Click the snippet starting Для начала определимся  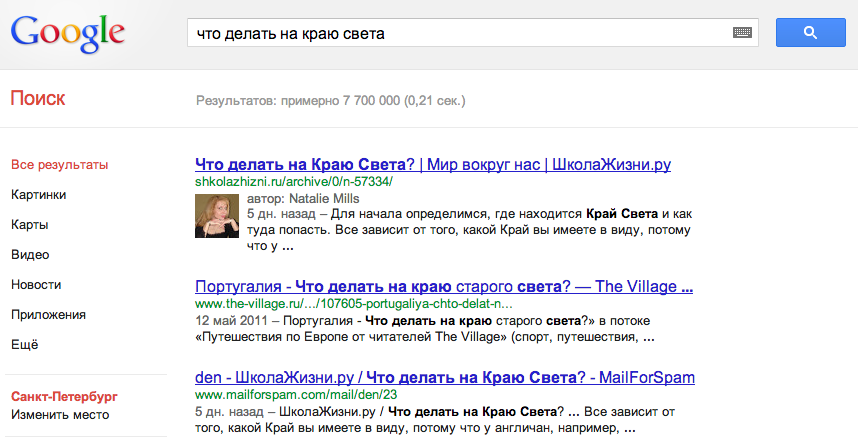(x=469, y=230)
